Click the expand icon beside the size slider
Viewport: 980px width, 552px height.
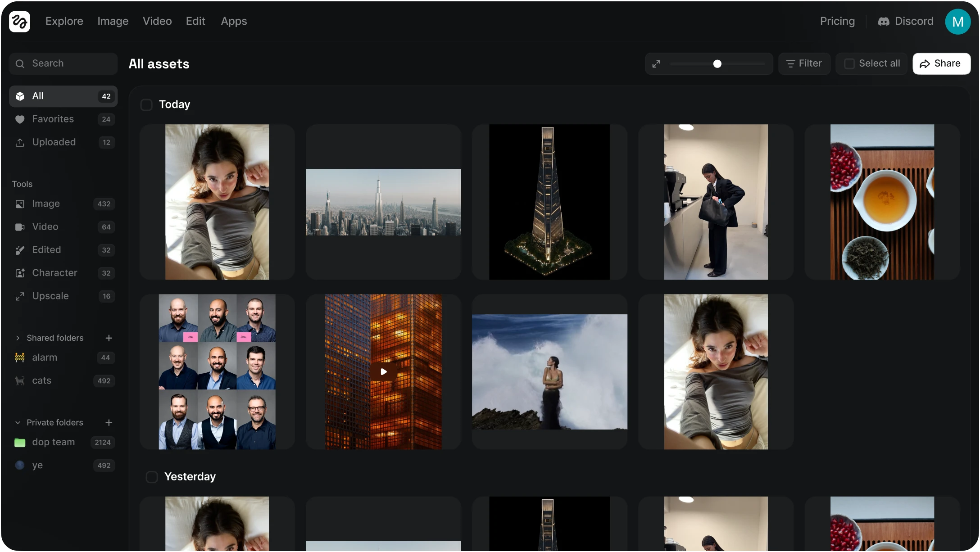pos(656,64)
